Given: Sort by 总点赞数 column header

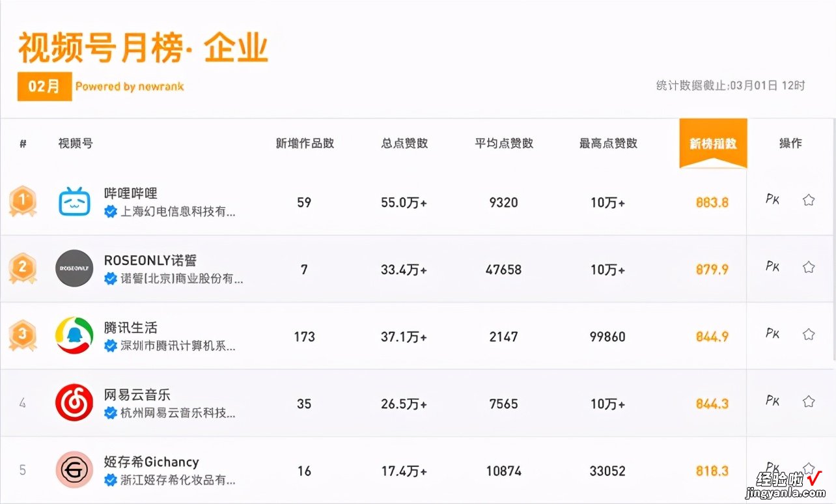Looking at the screenshot, I should click(404, 143).
